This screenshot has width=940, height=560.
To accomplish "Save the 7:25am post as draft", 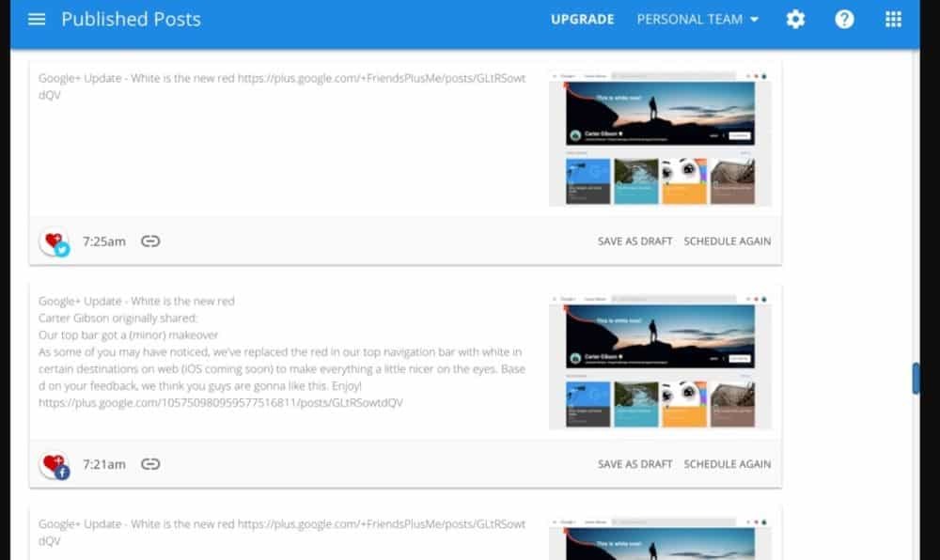I will [x=634, y=241].
